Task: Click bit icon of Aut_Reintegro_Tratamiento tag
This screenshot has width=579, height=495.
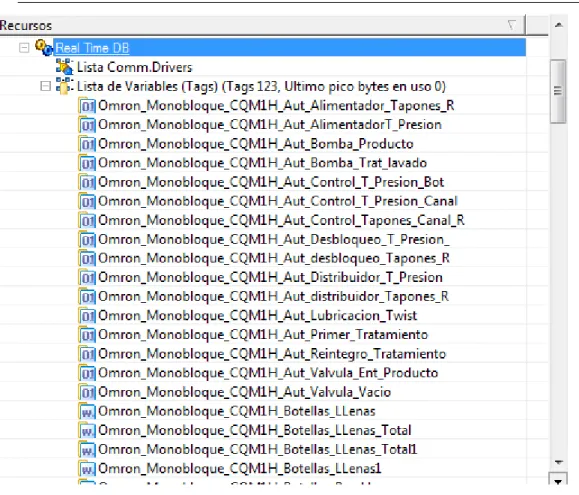Action: coord(88,354)
